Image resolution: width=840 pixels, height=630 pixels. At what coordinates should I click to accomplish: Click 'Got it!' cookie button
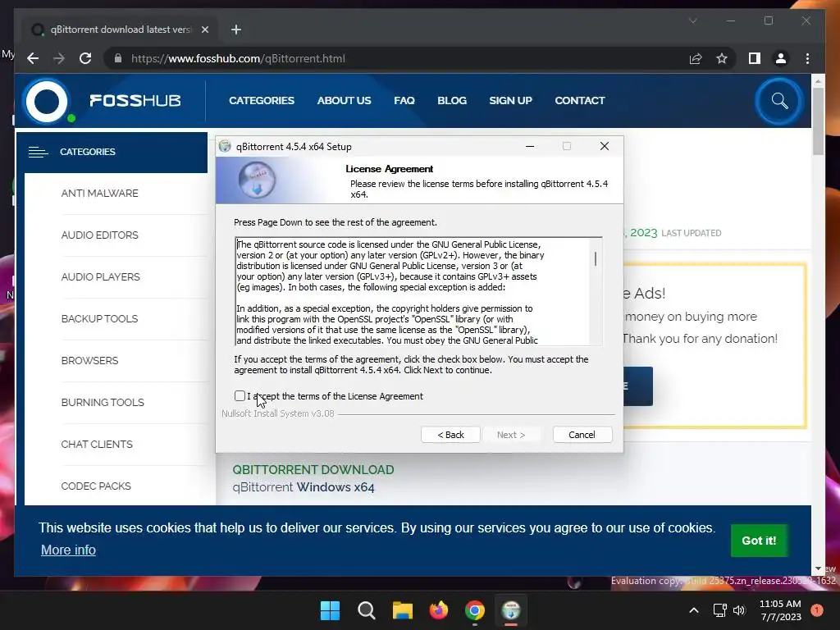pos(759,541)
